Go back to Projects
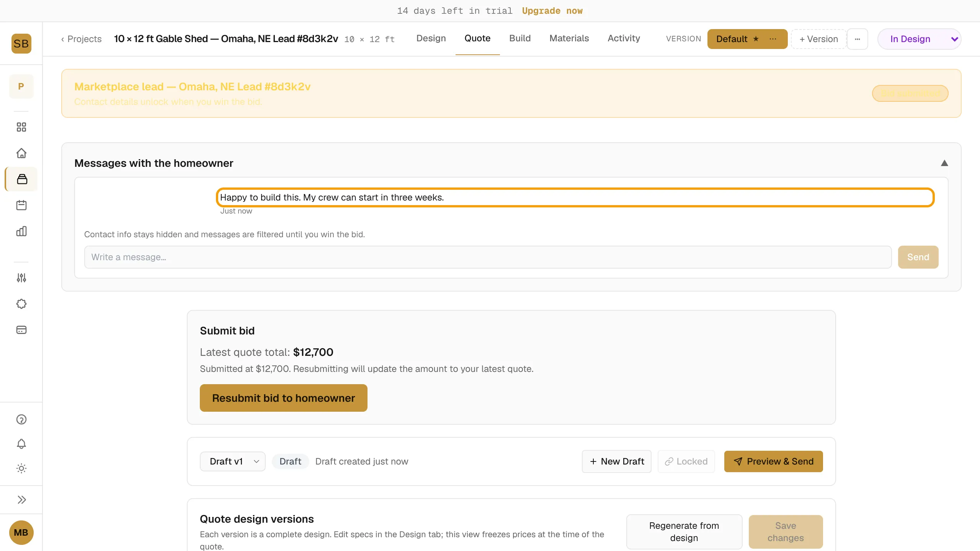Viewport: 980px width, 551px height. coord(81,39)
